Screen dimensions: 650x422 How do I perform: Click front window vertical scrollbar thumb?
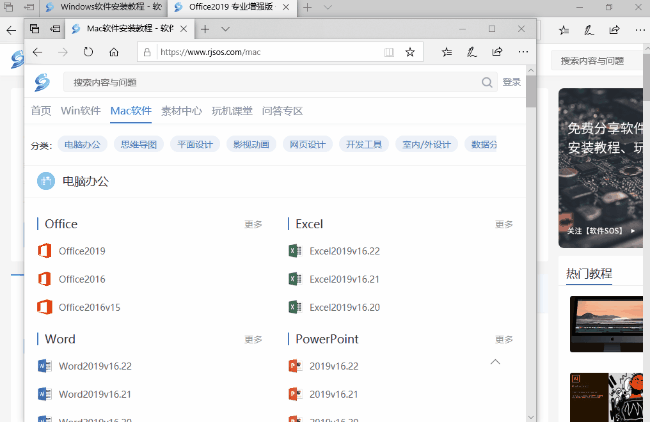point(531,91)
